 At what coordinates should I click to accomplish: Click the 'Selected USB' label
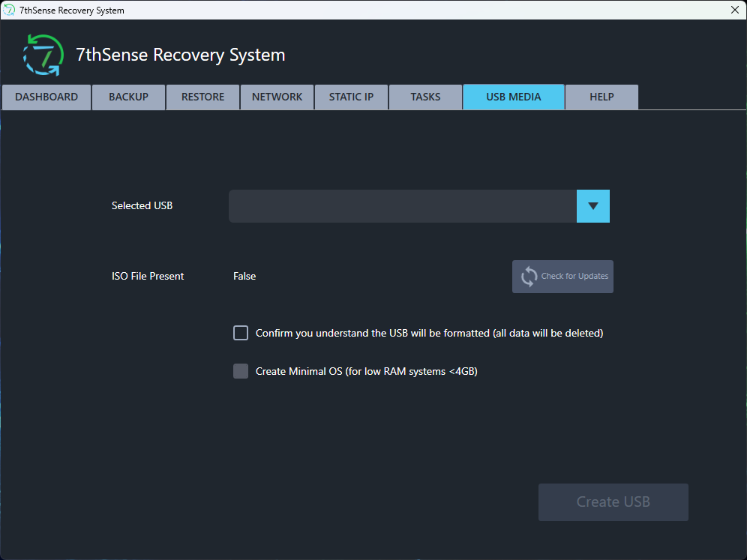[142, 205]
